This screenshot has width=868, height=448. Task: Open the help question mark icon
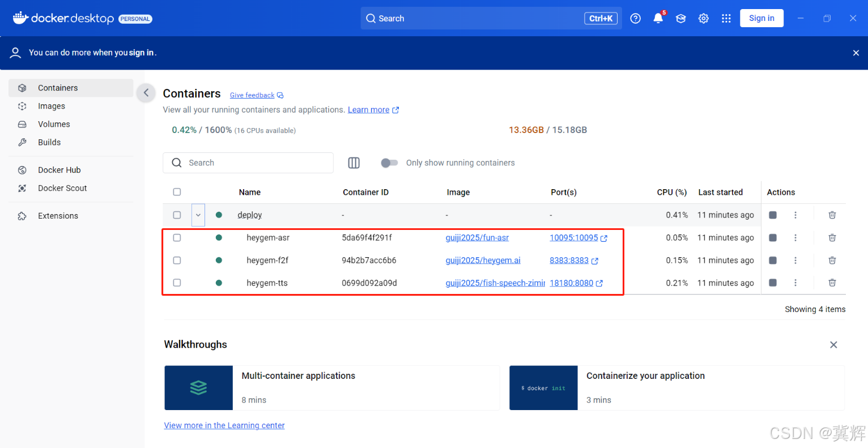tap(636, 19)
